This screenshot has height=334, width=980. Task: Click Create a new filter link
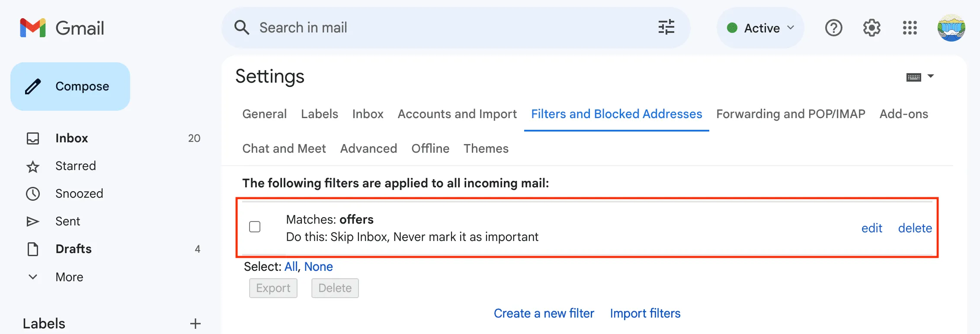tap(544, 313)
